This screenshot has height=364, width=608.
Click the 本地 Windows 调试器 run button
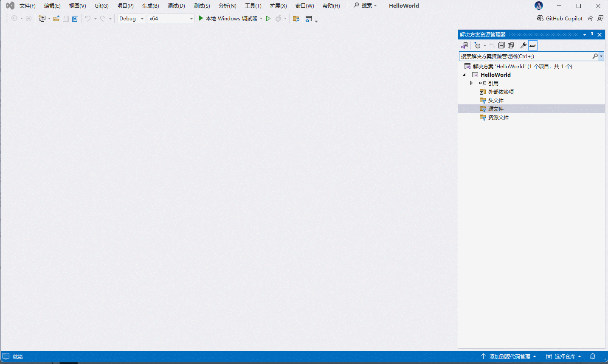(x=228, y=19)
